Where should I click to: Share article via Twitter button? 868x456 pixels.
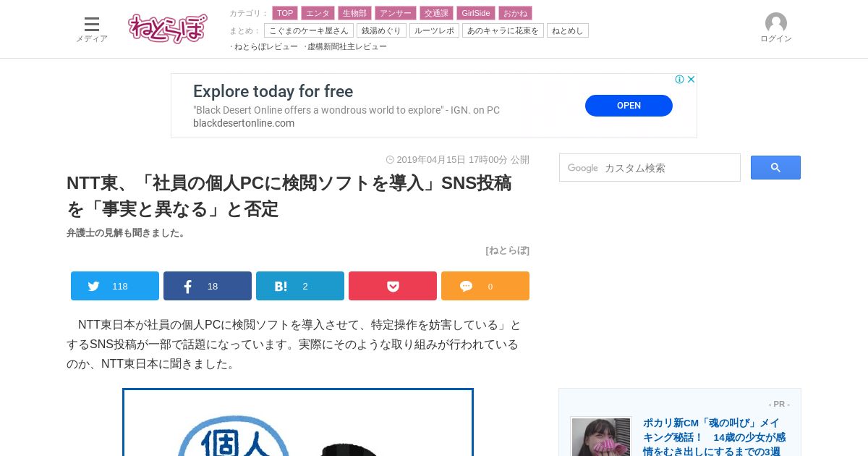pyautogui.click(x=115, y=286)
